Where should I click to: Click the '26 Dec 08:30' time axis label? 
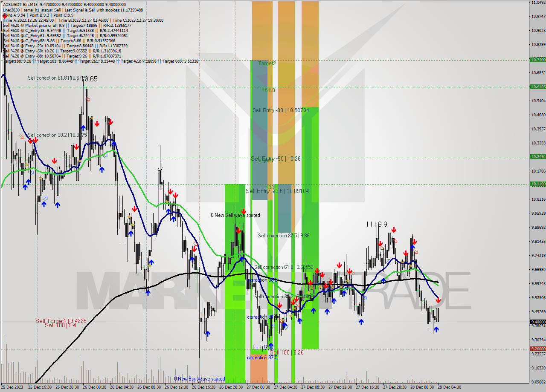click(x=149, y=387)
